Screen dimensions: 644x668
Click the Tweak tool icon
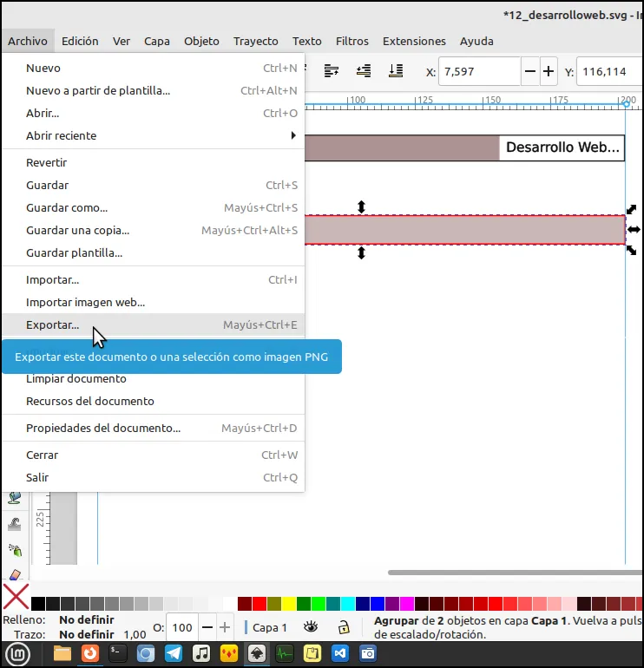tap(15, 524)
